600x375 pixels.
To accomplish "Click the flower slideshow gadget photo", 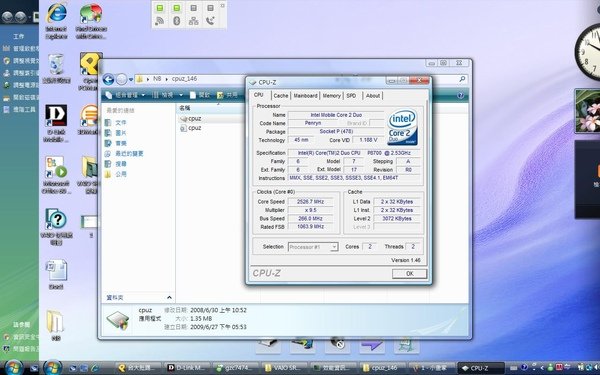I will pos(588,111).
